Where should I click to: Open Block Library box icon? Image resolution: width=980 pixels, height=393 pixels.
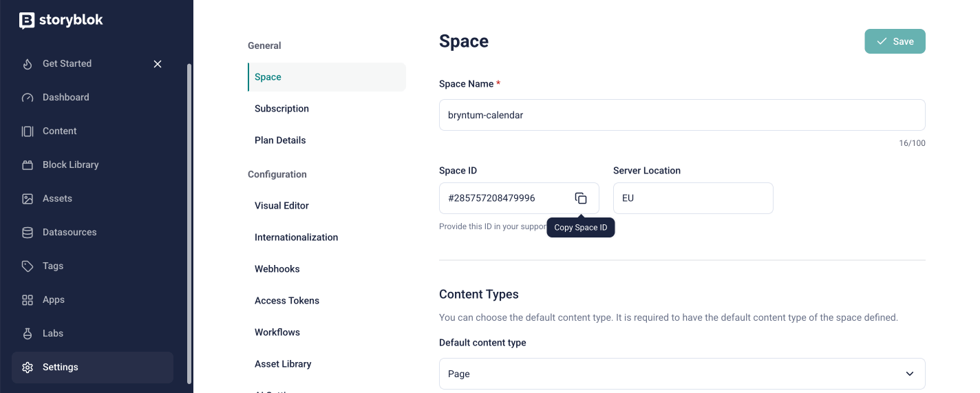tap(28, 165)
